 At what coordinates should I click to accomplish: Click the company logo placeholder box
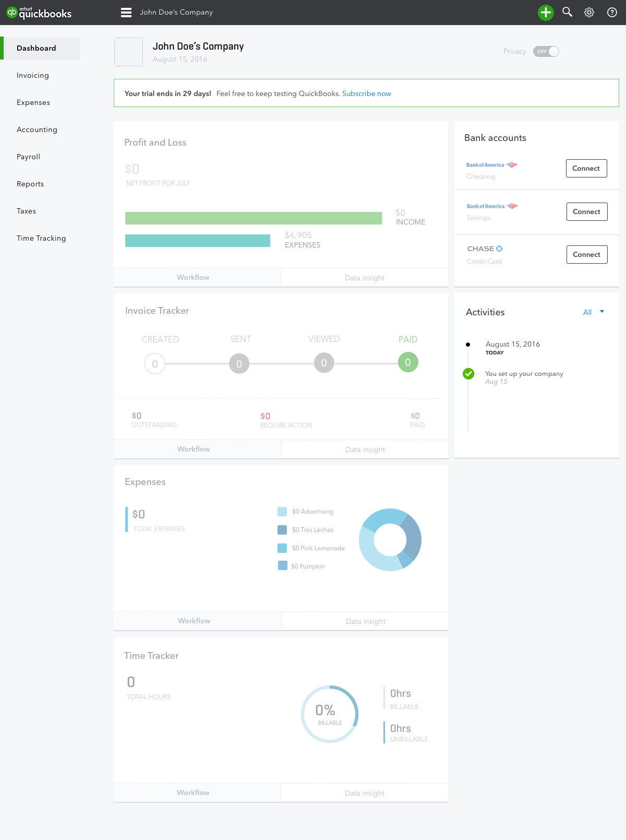(128, 52)
